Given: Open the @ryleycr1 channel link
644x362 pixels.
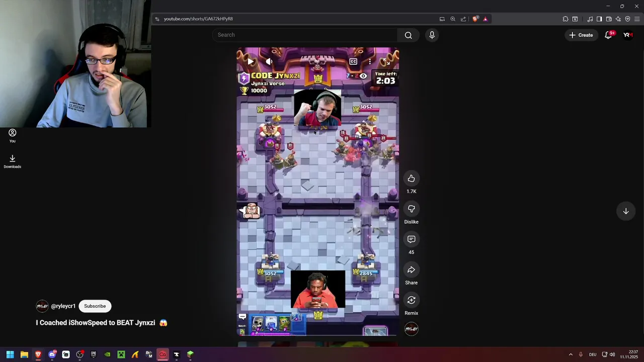Looking at the screenshot, I should coord(63,306).
